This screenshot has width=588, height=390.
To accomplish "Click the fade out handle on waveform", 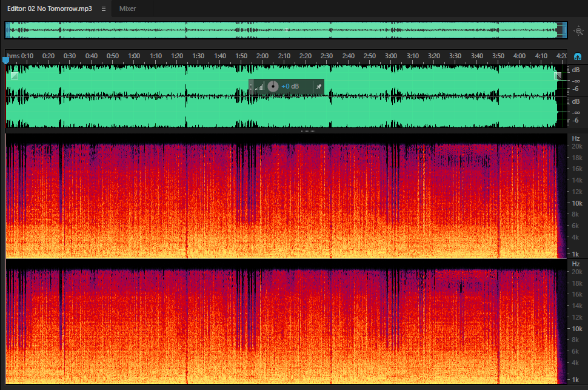I will point(558,76).
